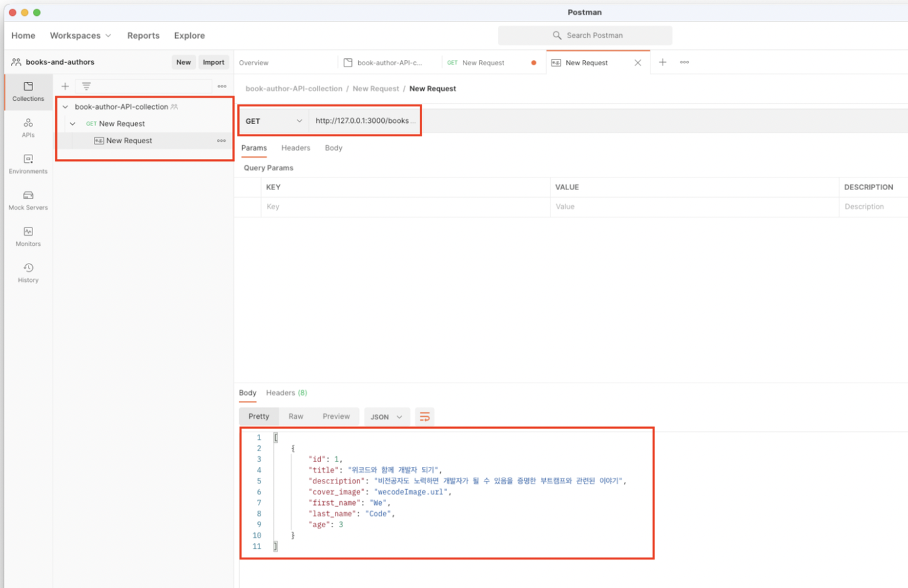The image size is (908, 588).
Task: Close the active New Request tab
Action: (x=638, y=63)
